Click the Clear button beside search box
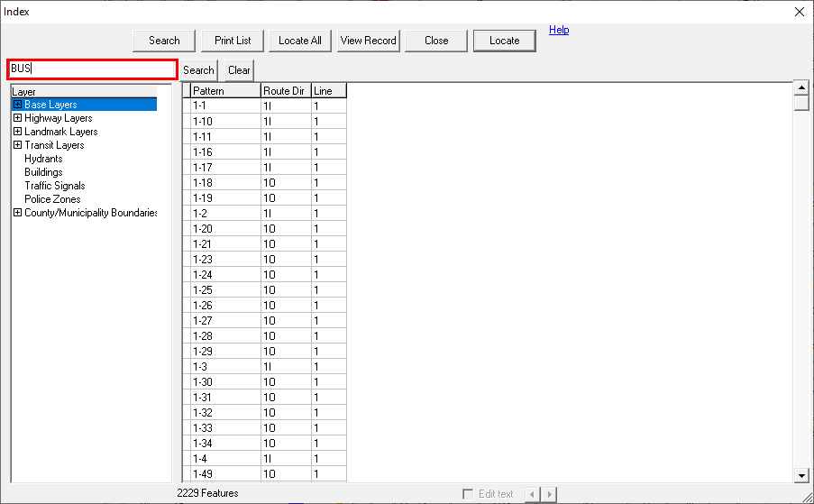Viewport: 814px width, 504px height. [239, 70]
